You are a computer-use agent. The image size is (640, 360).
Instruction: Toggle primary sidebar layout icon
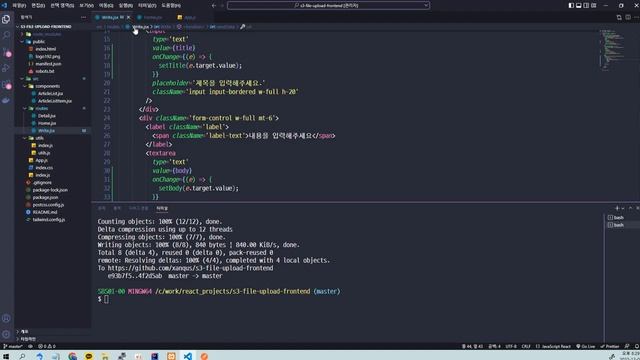click(x=571, y=5)
